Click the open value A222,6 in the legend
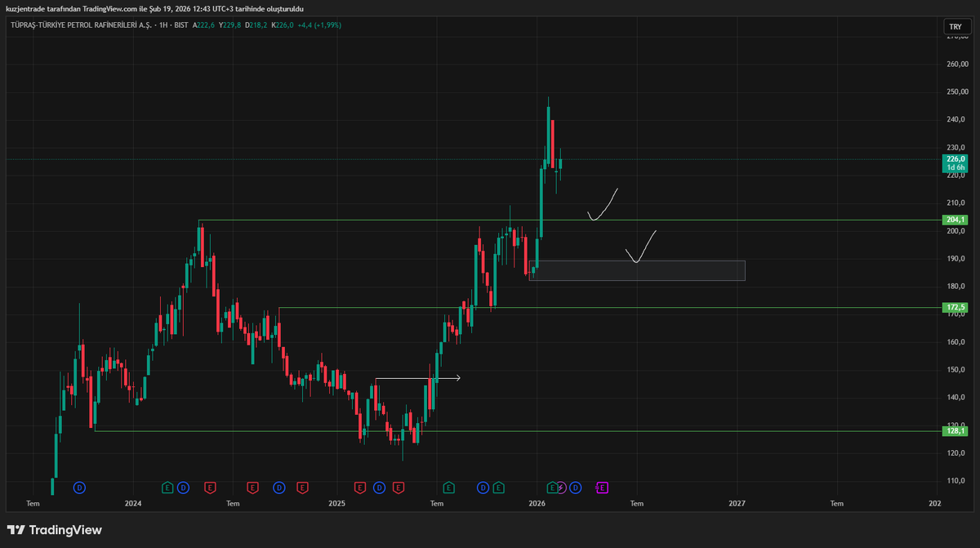 pos(204,25)
